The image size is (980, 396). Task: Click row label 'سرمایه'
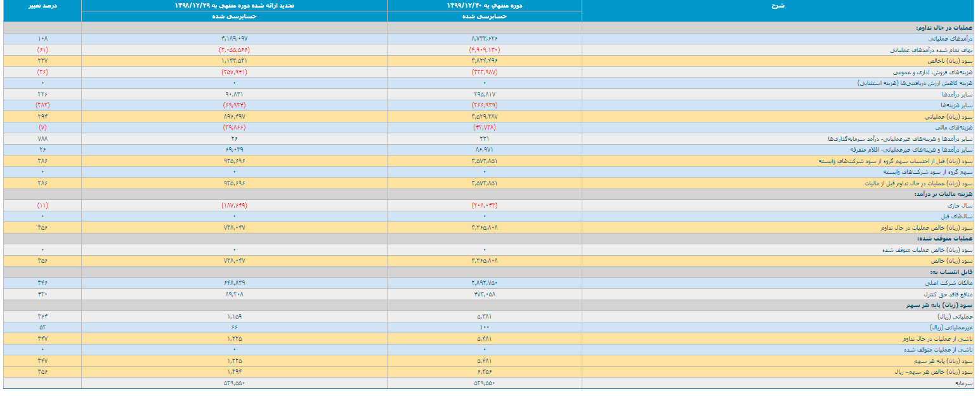(x=965, y=384)
